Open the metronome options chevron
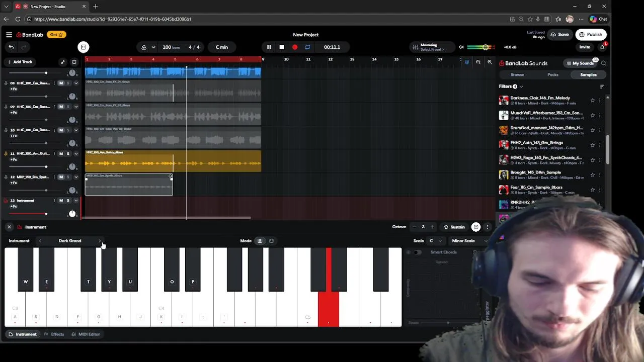Image resolution: width=644 pixels, height=362 pixels. [153, 47]
